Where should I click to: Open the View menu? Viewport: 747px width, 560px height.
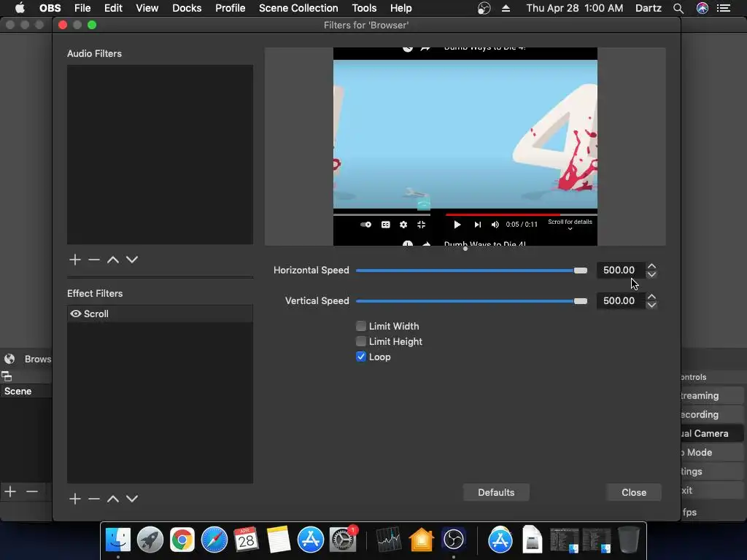coord(147,8)
